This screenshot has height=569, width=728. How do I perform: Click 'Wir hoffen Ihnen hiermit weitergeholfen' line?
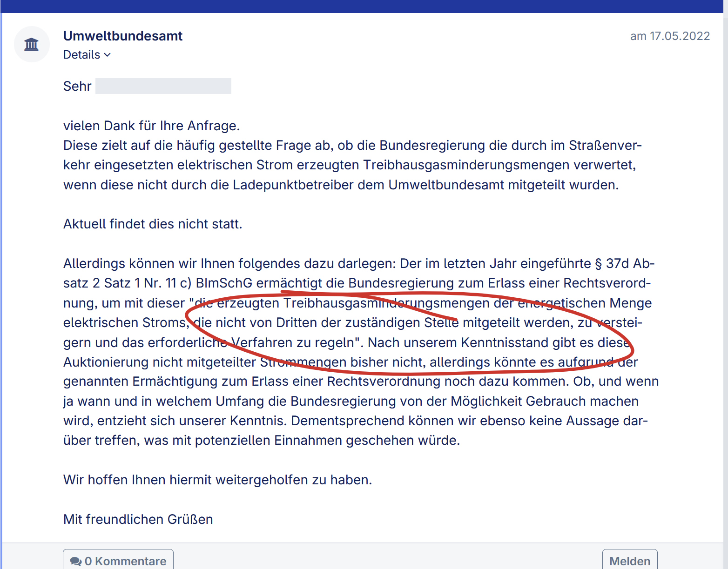[217, 480]
